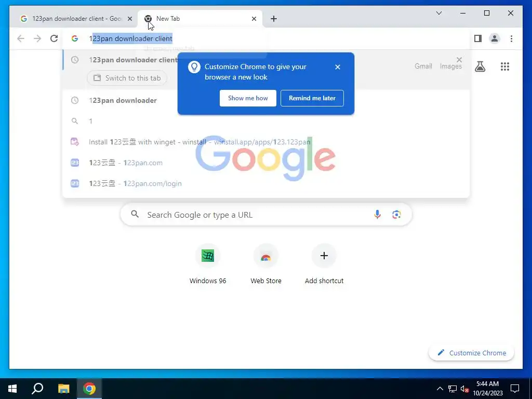This screenshot has width=532, height=399.
Task: Click taskbar clock 5:44 AM
Action: click(487, 389)
